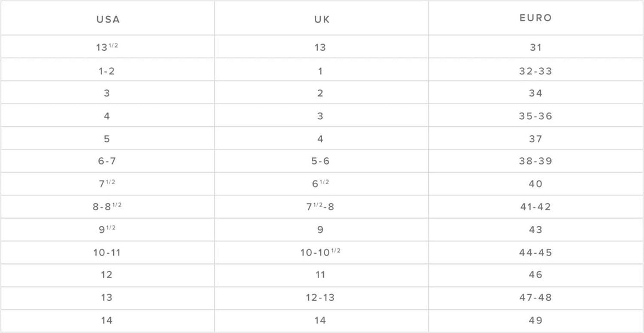Image resolution: width=644 pixels, height=333 pixels.
Task: Click the EURO 37 cell
Action: tap(535, 139)
